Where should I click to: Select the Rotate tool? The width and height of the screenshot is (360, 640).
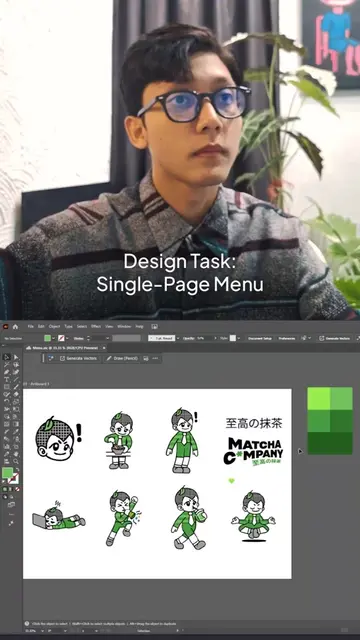(x=7, y=402)
